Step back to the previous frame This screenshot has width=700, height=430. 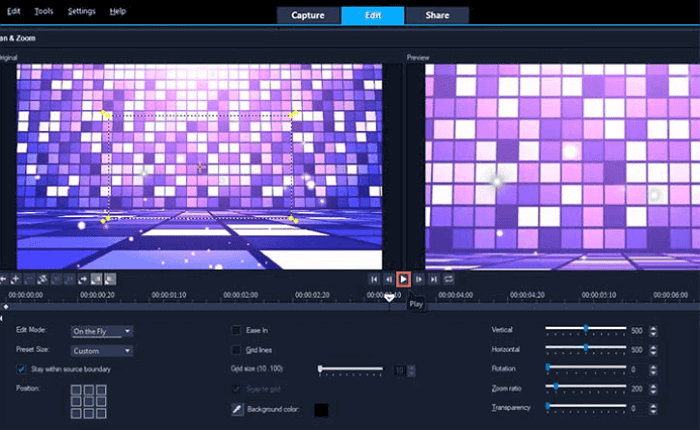coord(388,281)
